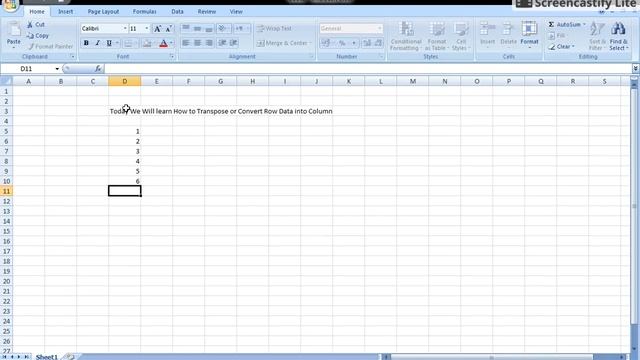This screenshot has height=360, width=640.
Task: Switch to the Page Layout tab
Action: point(103,12)
